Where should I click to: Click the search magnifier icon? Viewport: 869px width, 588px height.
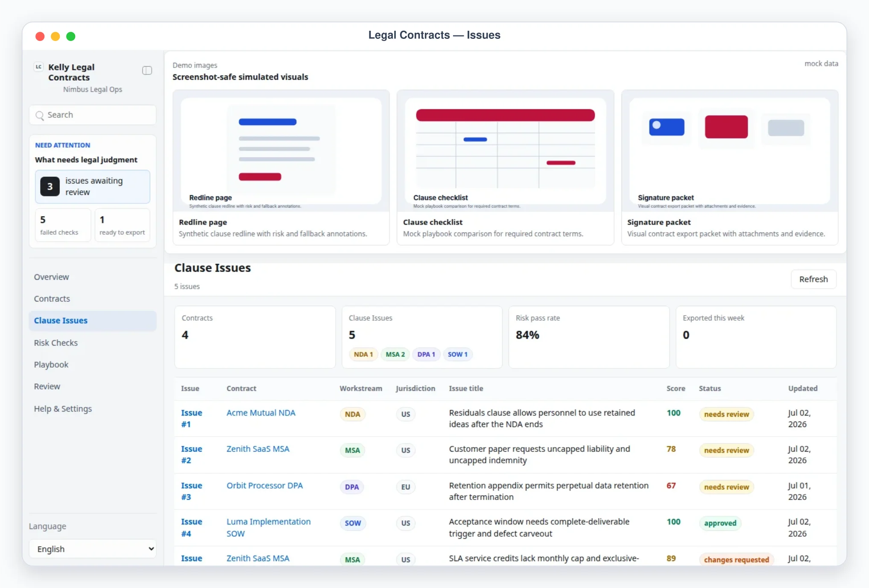point(40,115)
